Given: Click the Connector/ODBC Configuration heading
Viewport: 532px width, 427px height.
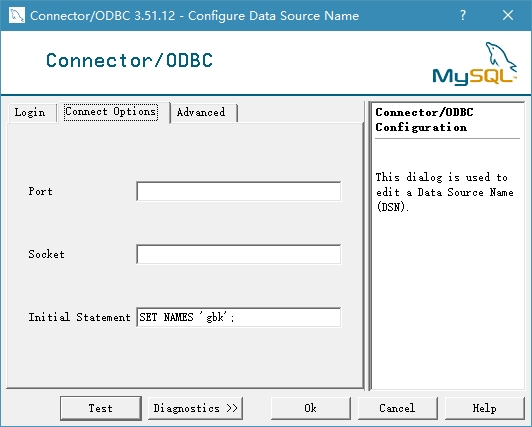Looking at the screenshot, I should (x=424, y=120).
